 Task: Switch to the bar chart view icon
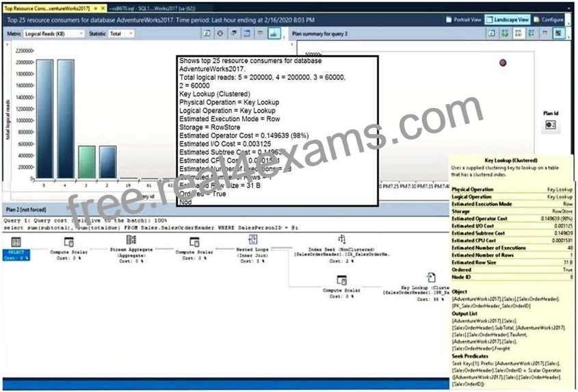point(274,34)
